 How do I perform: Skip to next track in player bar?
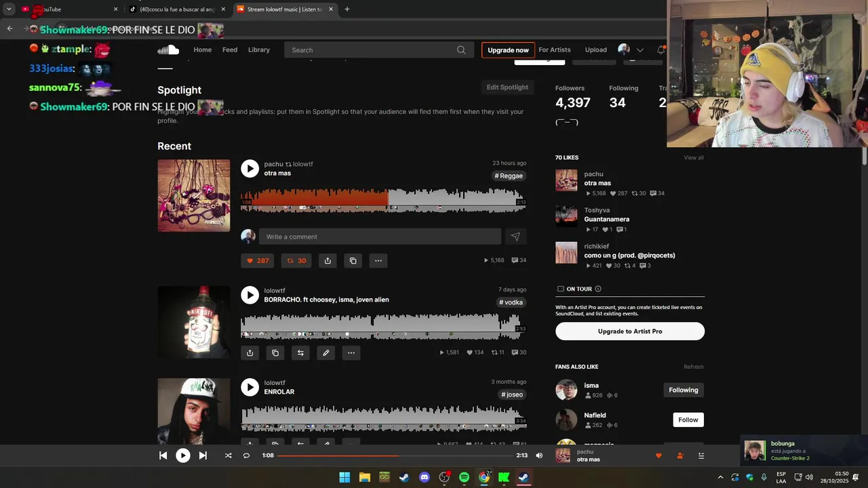tap(203, 455)
